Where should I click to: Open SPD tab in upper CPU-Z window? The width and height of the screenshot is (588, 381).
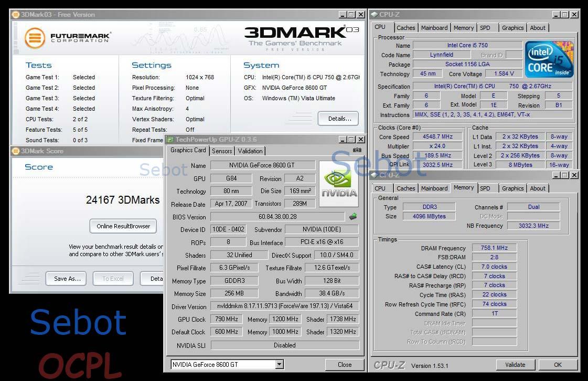click(x=485, y=28)
